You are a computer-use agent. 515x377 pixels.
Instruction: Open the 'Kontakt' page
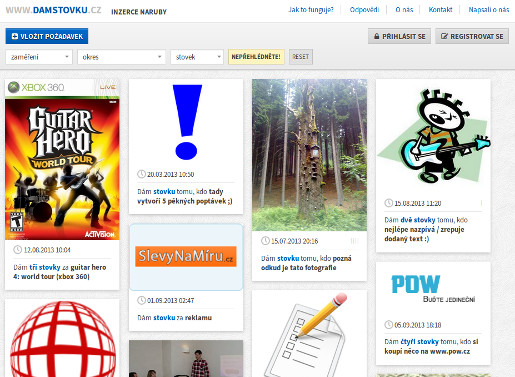click(x=440, y=10)
